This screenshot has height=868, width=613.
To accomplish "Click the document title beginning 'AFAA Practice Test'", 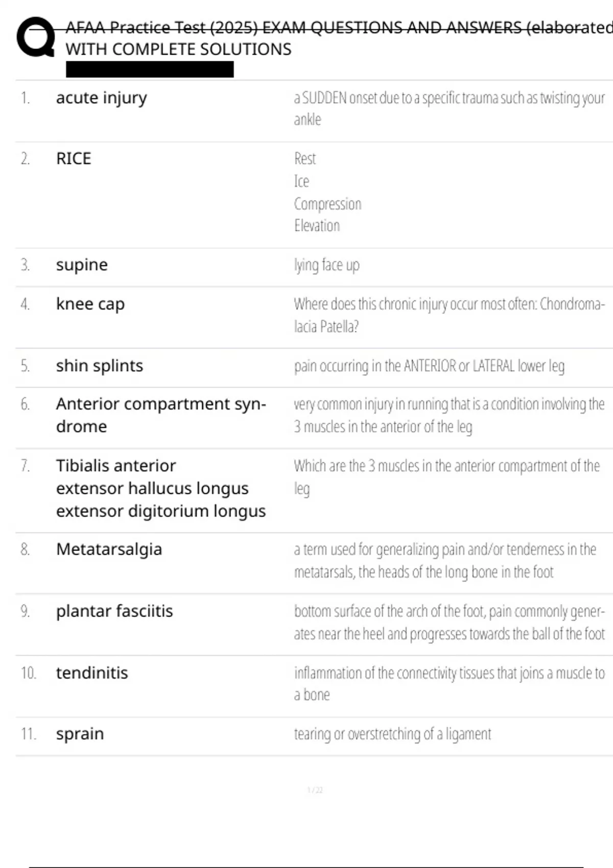I will click(x=339, y=27).
